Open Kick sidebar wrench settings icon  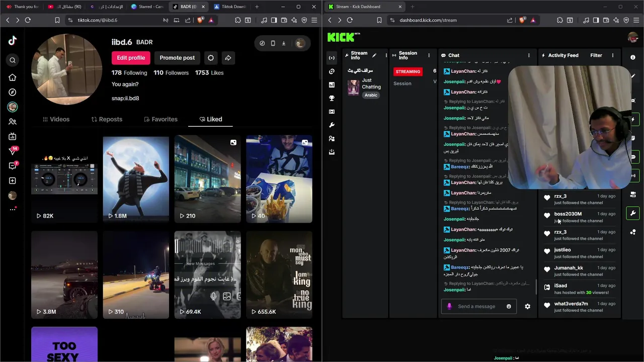(x=332, y=125)
